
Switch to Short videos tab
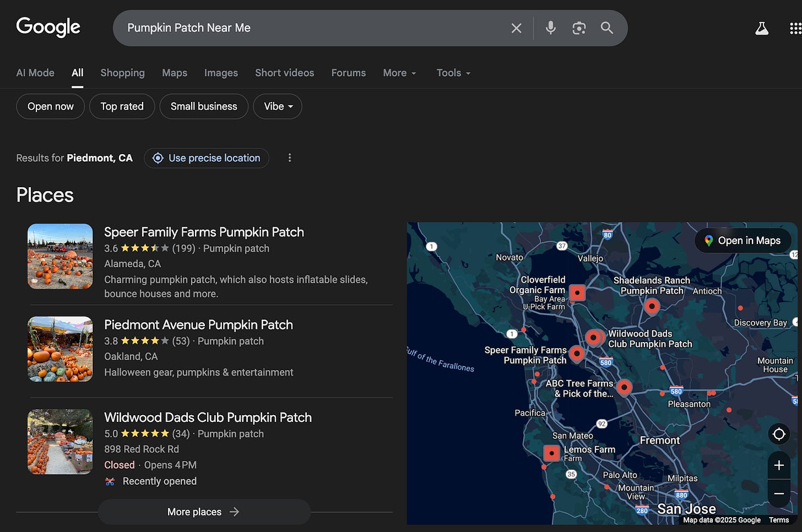click(x=284, y=73)
